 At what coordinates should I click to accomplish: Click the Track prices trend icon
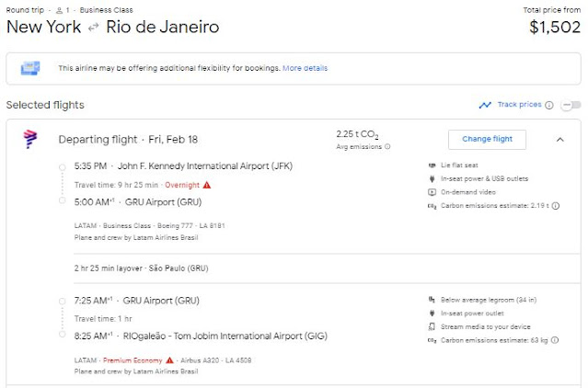click(x=485, y=105)
